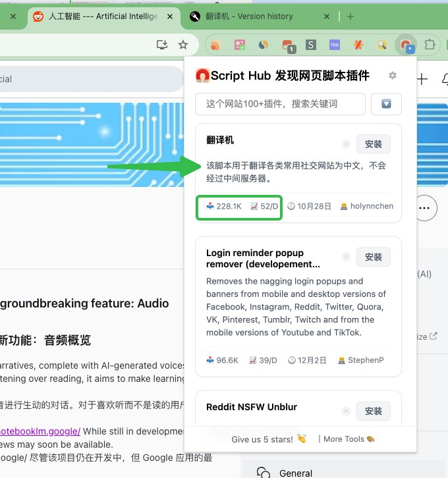Screen dimensions: 448x478
Task: Click the Script Hub logo icon
Action: coord(202,75)
